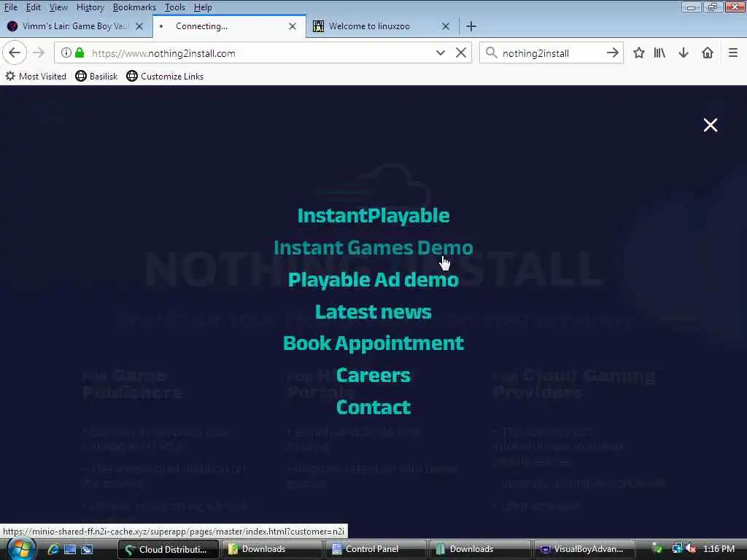Open site information icon in address bar
This screenshot has height=560, width=747.
66,52
